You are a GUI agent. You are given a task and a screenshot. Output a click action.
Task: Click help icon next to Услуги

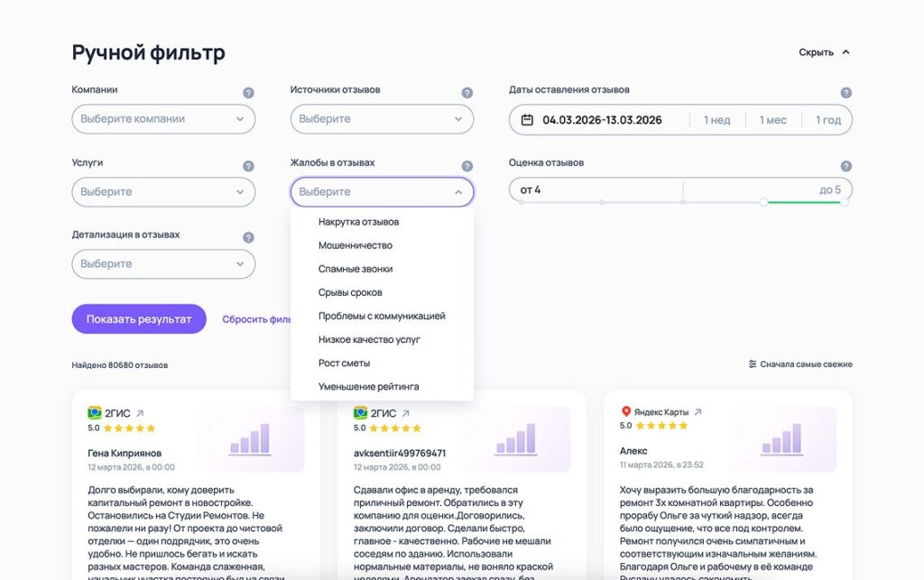(x=248, y=166)
